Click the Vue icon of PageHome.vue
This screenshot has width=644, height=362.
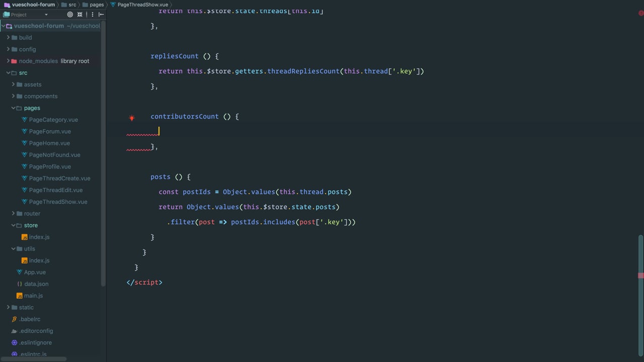pos(24,143)
